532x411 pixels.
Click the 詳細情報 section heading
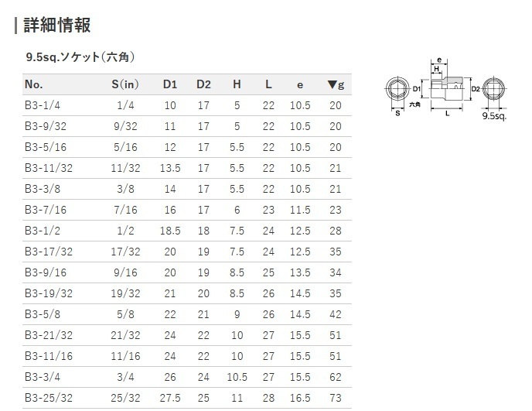[x=57, y=26]
